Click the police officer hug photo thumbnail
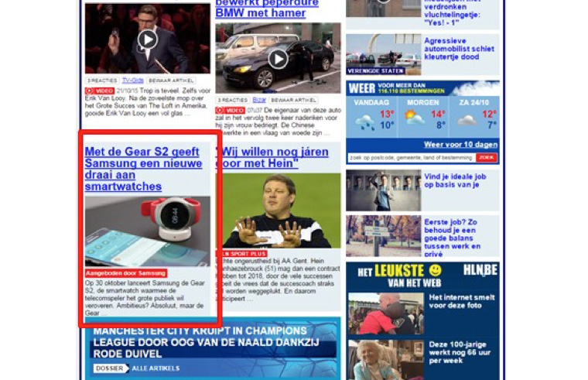This screenshot has height=380, width=588. [386, 314]
